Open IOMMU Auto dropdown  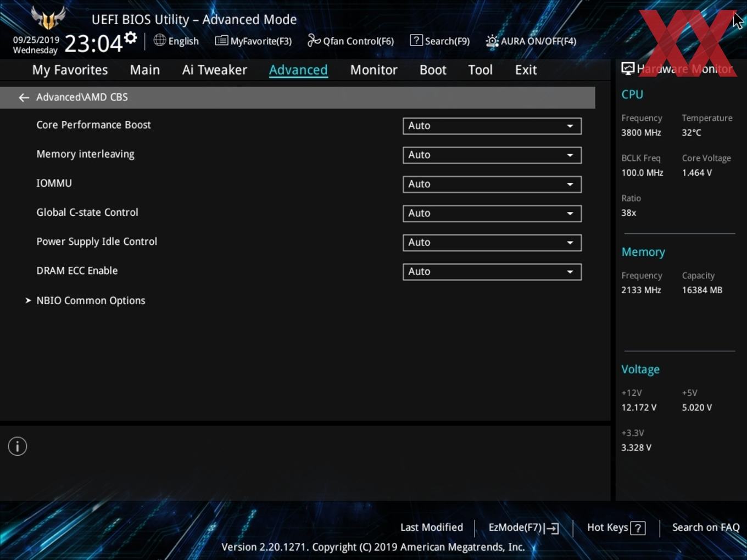point(492,184)
